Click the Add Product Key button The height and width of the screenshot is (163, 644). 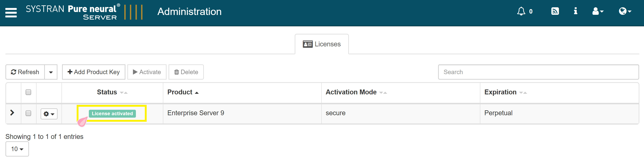(94, 72)
